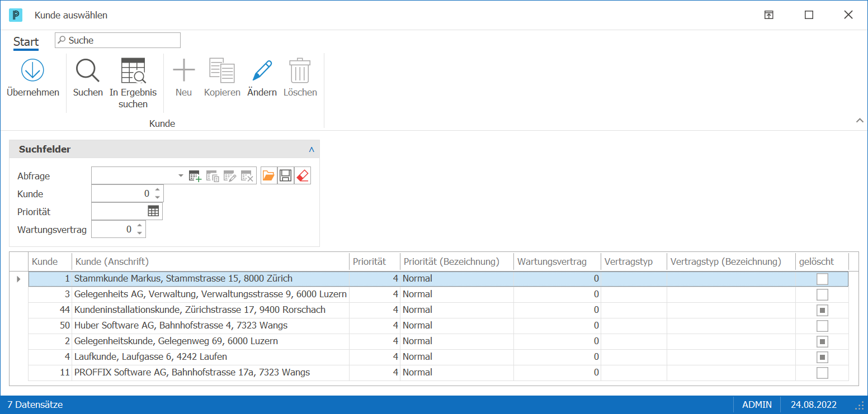Click the Löschen trash can icon
The height and width of the screenshot is (414, 868).
click(x=300, y=70)
